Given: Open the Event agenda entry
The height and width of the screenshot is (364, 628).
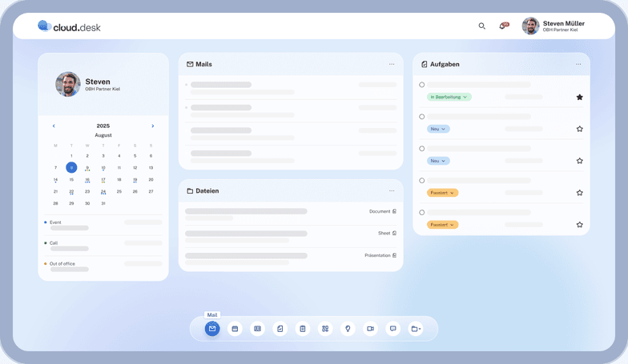Looking at the screenshot, I should click(x=103, y=226).
